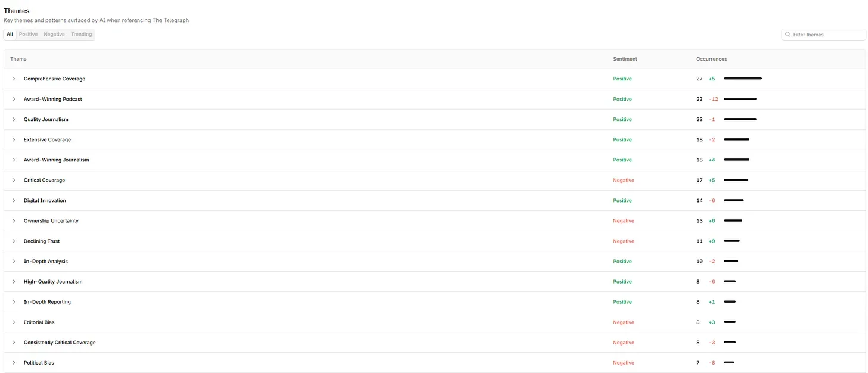Screen dimensions: 868x373
Task: Click Positive sentiment for Comprehensive Coverage
Action: (x=622, y=79)
